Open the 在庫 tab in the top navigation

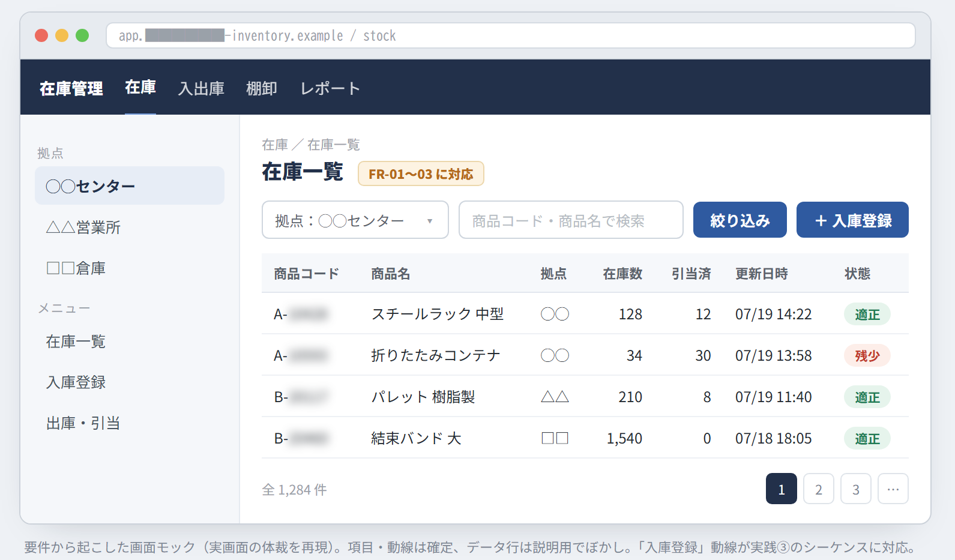pyautogui.click(x=140, y=88)
